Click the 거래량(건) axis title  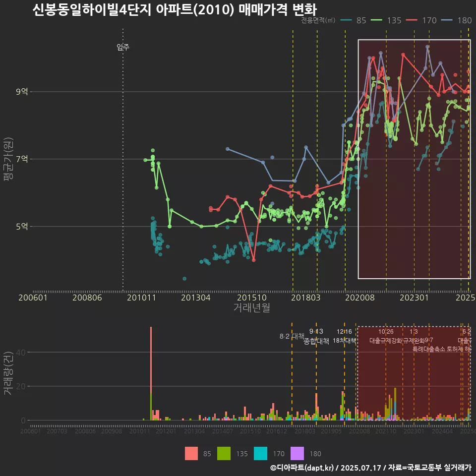[x=8, y=373]
